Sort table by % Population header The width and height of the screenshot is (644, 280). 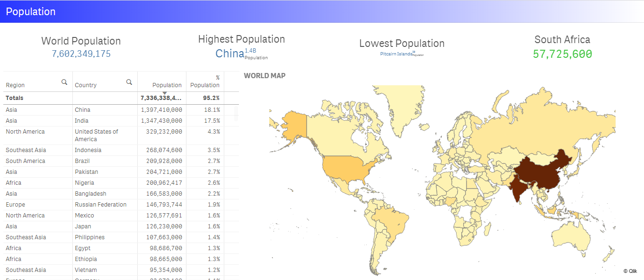point(205,81)
